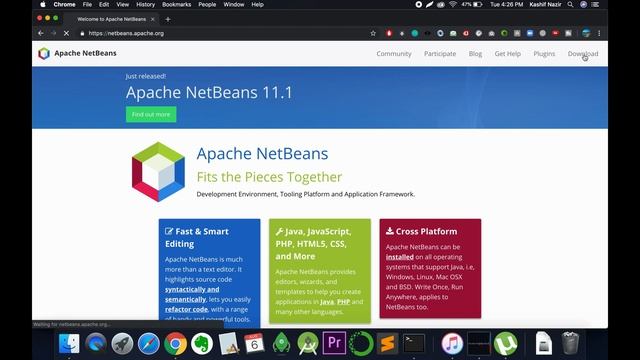The image size is (640, 360).
Task: Follow the 'syntactically and semantically' link
Action: point(192,294)
